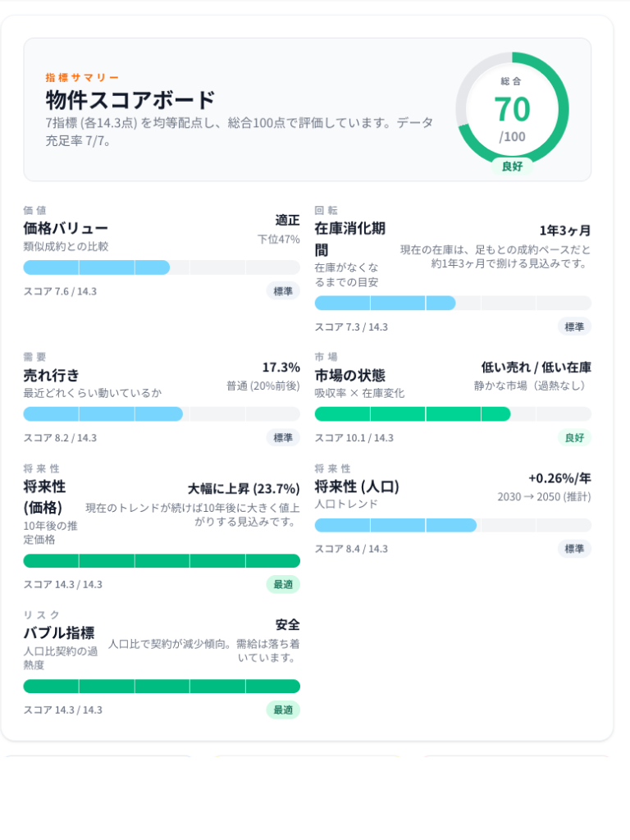Select the 安全 rating on バブル指標 card
Viewport: 630px width, 840px height.
tap(288, 624)
